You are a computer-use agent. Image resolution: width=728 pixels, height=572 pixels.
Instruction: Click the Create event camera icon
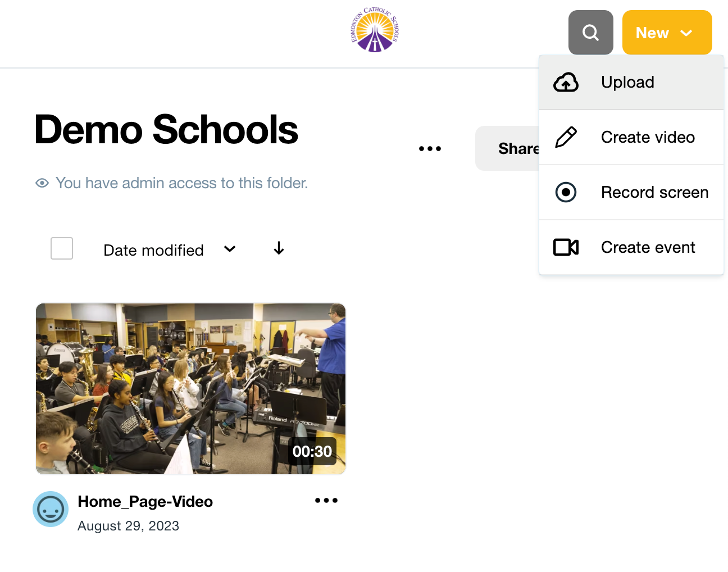pyautogui.click(x=566, y=247)
